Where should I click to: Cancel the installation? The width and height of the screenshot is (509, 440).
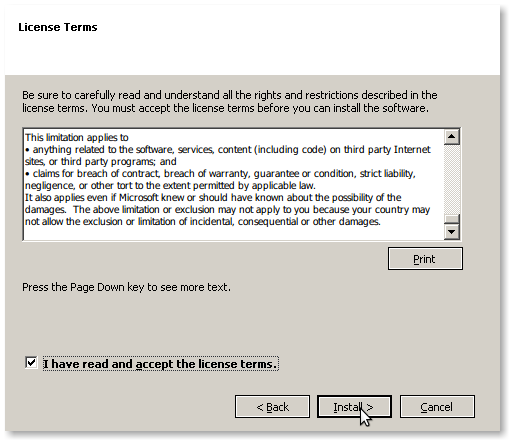coord(437,407)
